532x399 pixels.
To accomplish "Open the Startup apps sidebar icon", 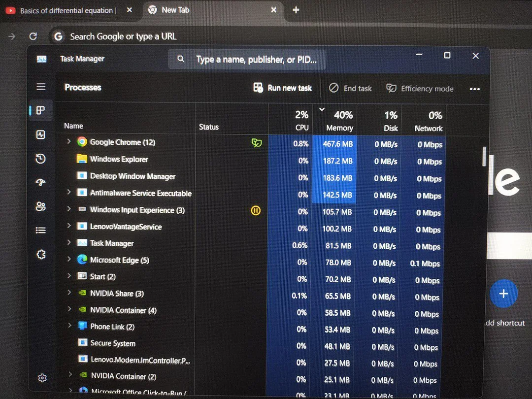I will [x=41, y=183].
